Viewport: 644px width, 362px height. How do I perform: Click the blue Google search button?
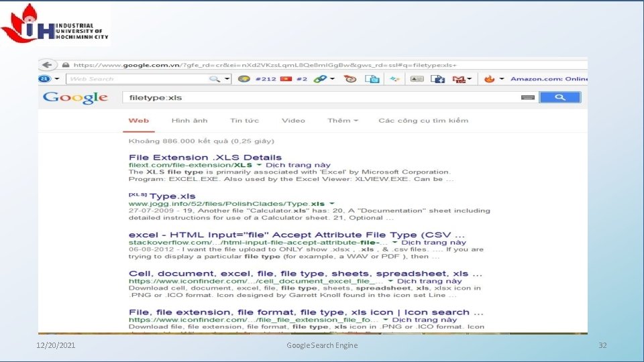click(x=559, y=97)
